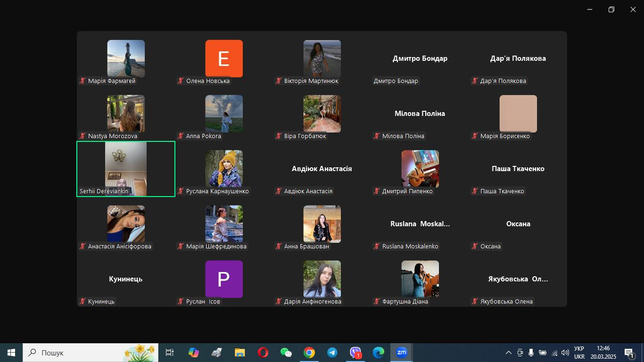Open WeChat from the taskbar
Viewport: 644px width, 362px height.
(286, 353)
